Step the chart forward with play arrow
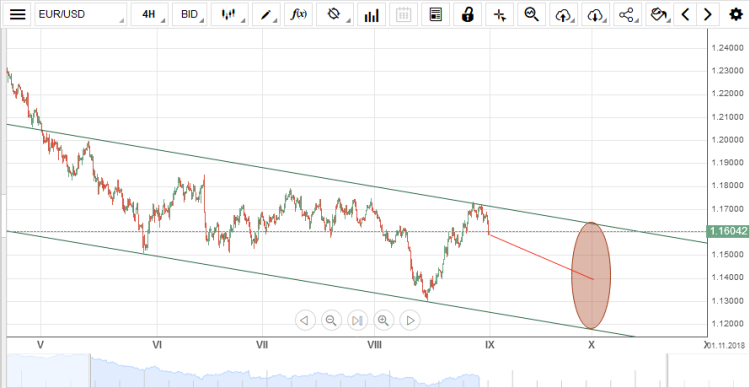This screenshot has width=750, height=388. coord(410,320)
